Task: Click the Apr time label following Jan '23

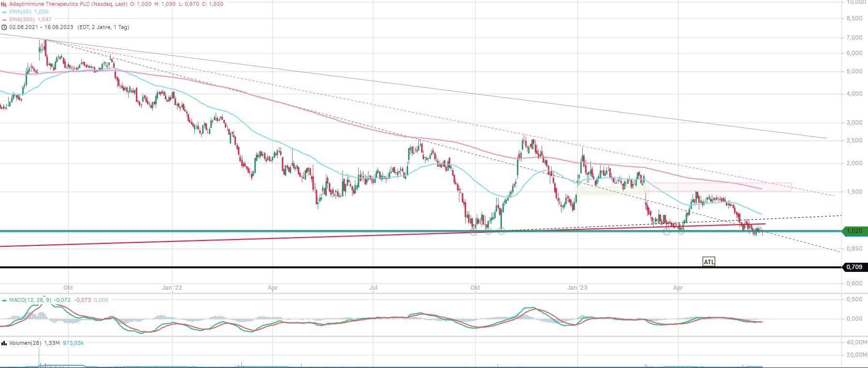Action: pyautogui.click(x=678, y=288)
